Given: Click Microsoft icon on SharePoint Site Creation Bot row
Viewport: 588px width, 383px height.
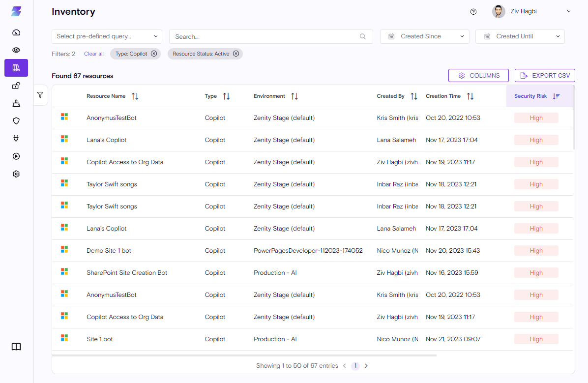Looking at the screenshot, I should click(64, 271).
